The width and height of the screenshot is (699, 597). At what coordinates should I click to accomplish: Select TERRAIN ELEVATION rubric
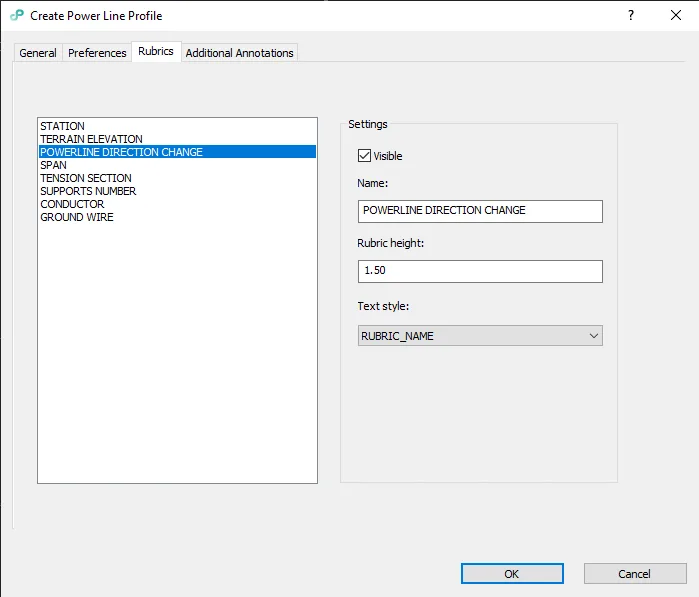177,139
